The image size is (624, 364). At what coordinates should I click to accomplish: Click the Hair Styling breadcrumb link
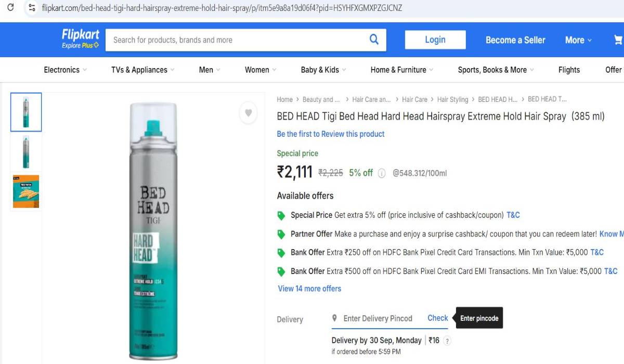click(452, 99)
